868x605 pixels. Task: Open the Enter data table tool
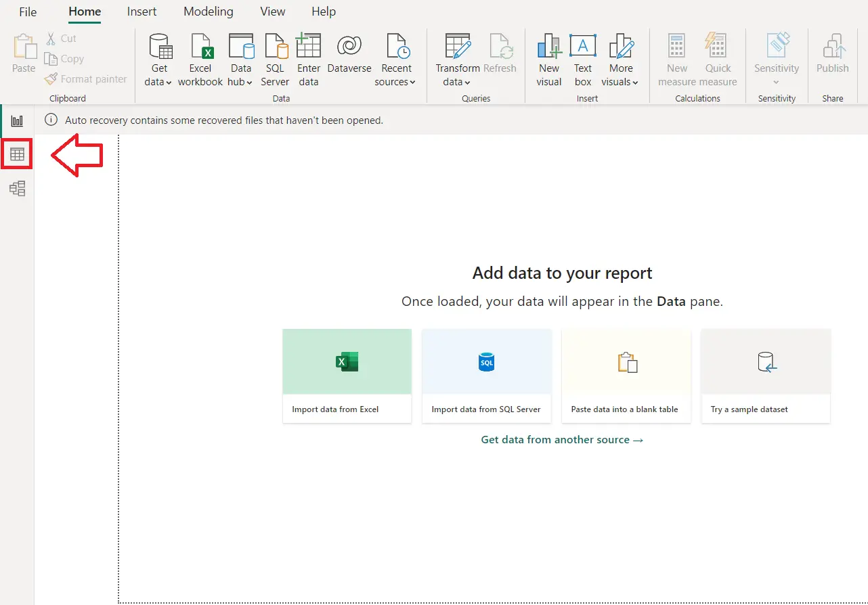click(x=309, y=60)
